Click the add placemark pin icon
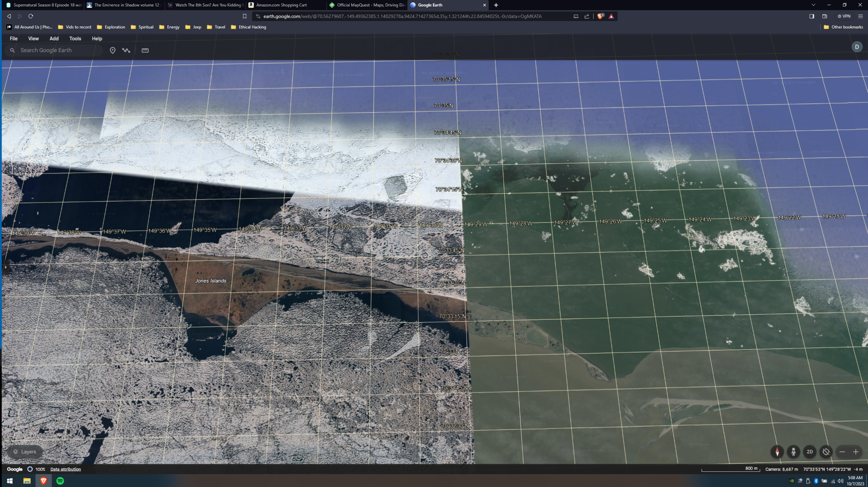Viewport: 868px width, 487px height. click(x=113, y=50)
